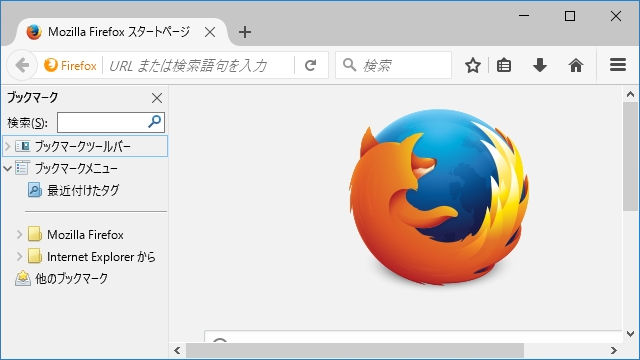Image resolution: width=640 pixels, height=360 pixels.
Task: Click the URL address input field
Action: [x=199, y=65]
